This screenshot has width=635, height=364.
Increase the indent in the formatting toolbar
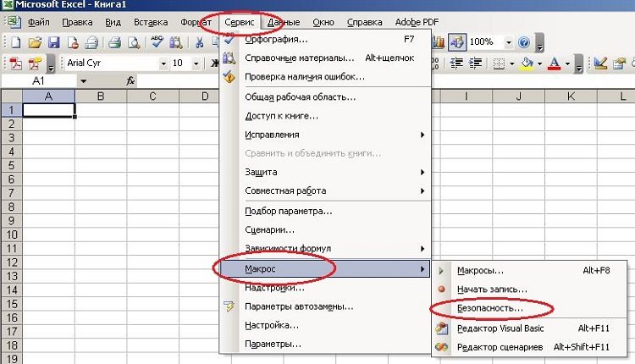pos(475,63)
